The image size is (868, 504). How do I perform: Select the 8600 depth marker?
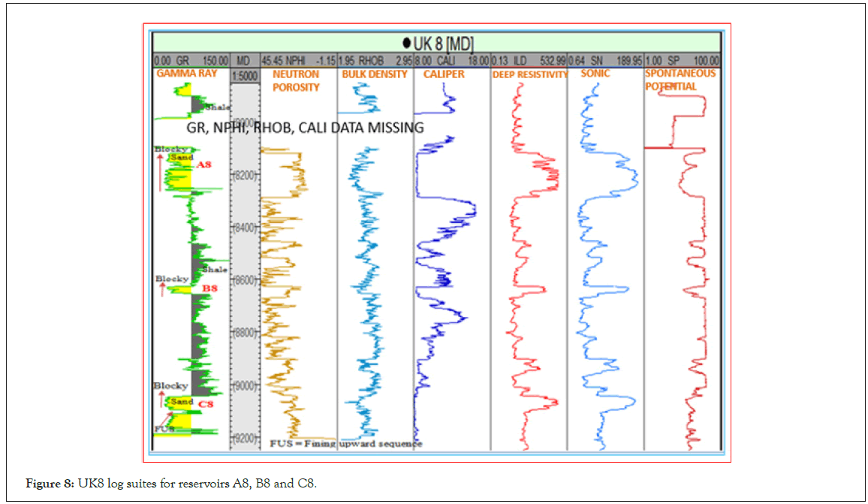[244, 280]
